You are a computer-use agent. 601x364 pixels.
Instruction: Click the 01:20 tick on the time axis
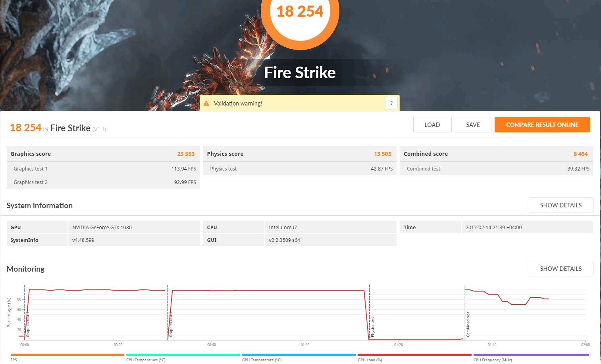click(399, 345)
